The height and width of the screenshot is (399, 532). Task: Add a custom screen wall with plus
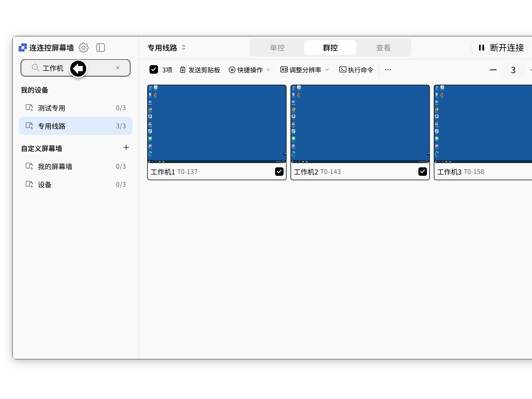pos(126,147)
